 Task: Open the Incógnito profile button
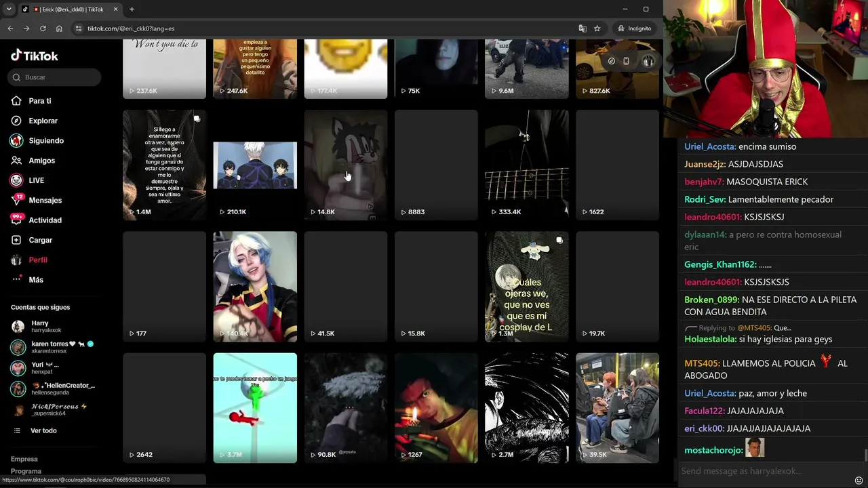(635, 28)
